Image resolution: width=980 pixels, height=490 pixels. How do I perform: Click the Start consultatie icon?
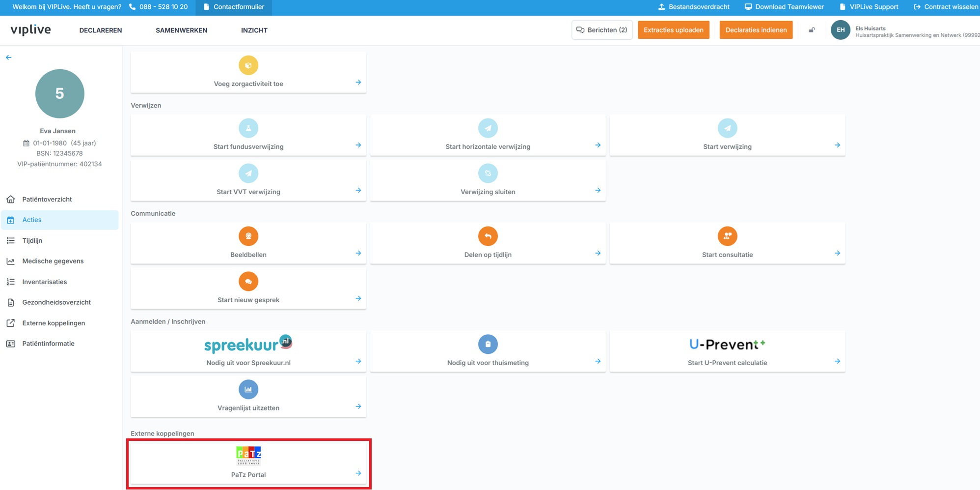[727, 236]
